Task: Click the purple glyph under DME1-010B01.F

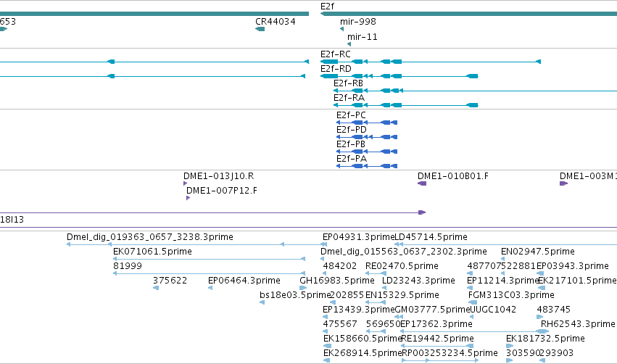Action: pyautogui.click(x=422, y=183)
